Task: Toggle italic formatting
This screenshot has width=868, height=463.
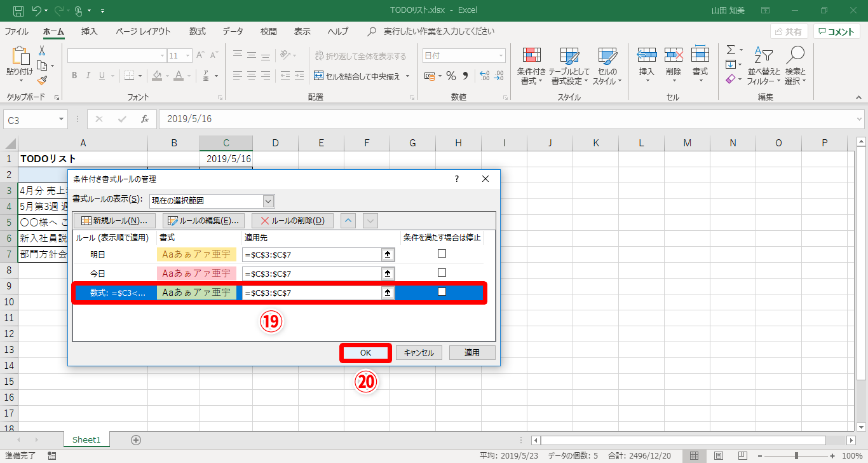Action: point(89,76)
